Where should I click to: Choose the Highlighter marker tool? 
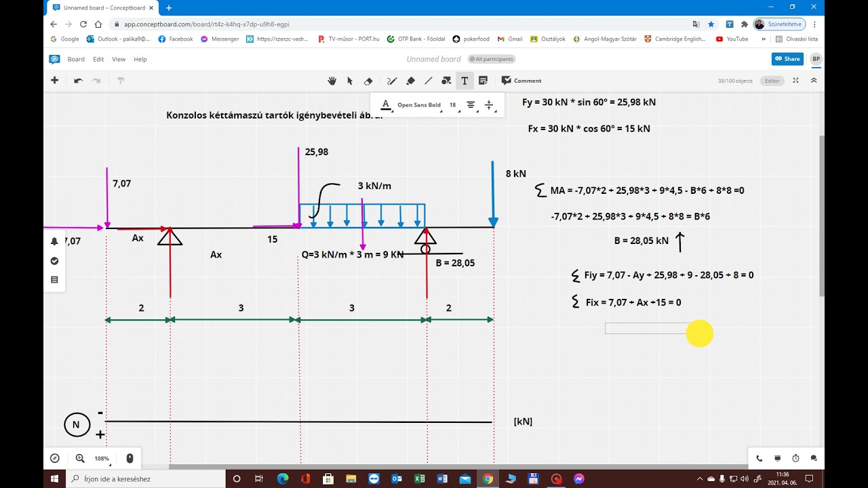click(x=410, y=81)
